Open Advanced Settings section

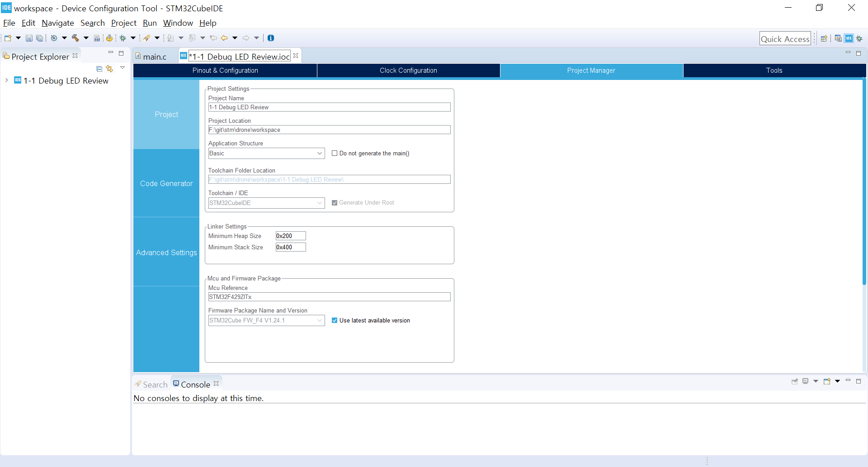pyautogui.click(x=166, y=252)
